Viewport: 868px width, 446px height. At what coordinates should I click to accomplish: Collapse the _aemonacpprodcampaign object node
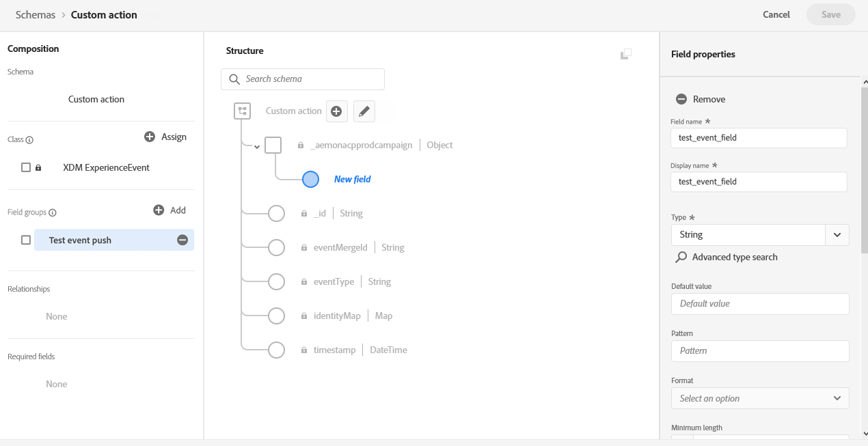click(257, 146)
